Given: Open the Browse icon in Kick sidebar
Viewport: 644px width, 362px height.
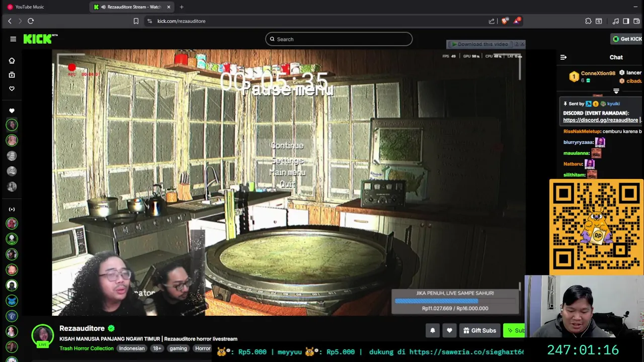Looking at the screenshot, I should pos(12,75).
